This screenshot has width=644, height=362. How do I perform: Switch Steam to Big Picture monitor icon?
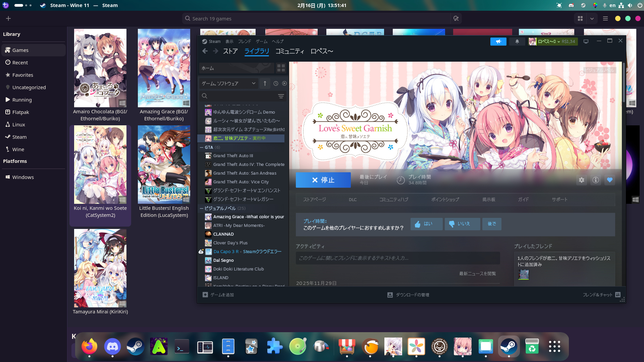[x=586, y=42]
